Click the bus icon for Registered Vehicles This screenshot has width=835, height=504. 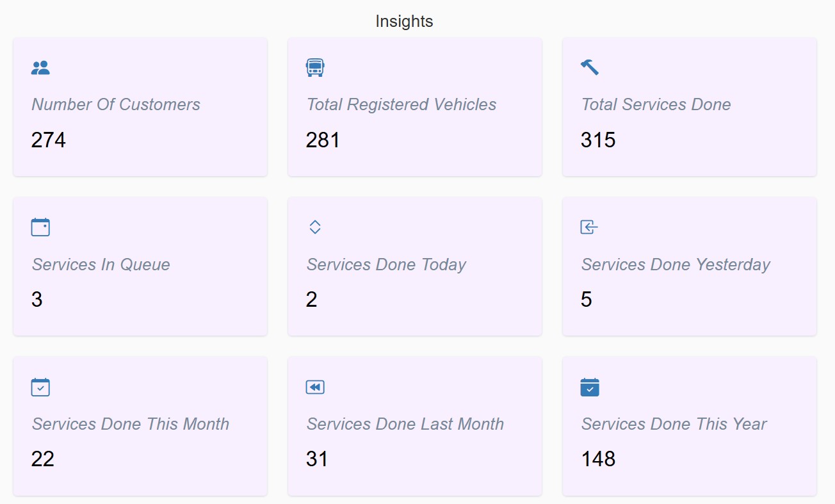pos(315,68)
